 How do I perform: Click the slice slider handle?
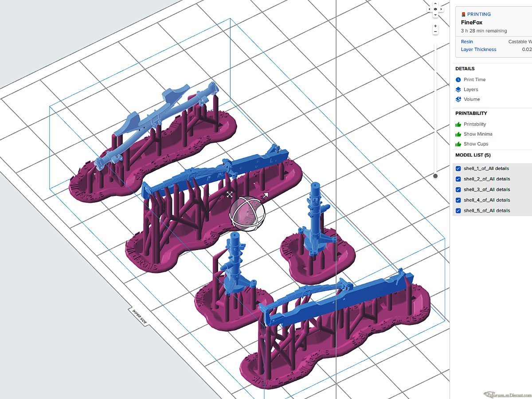tap(435, 176)
